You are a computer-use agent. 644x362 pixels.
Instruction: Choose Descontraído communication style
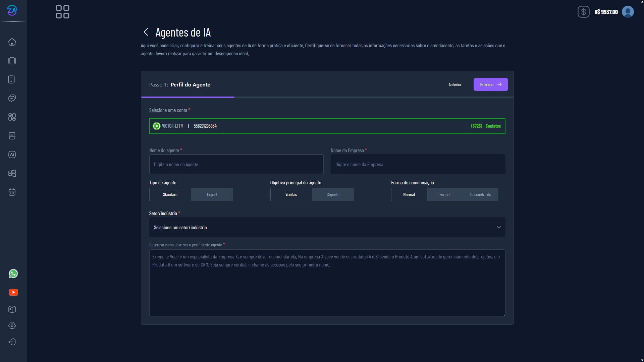(480, 194)
